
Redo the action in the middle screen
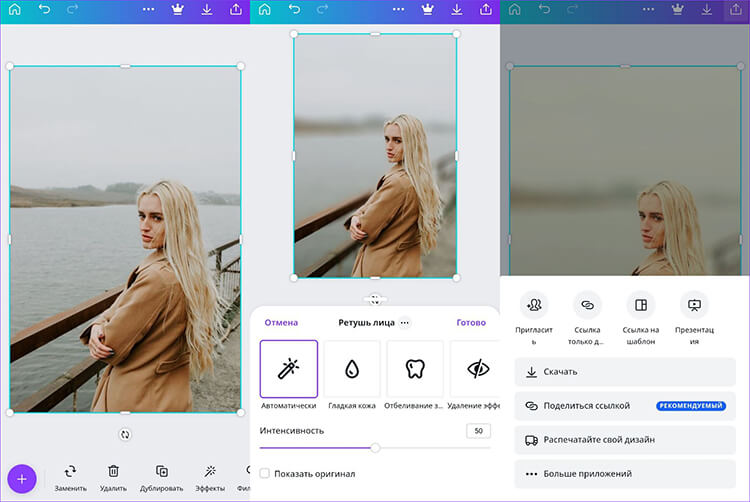[322, 9]
